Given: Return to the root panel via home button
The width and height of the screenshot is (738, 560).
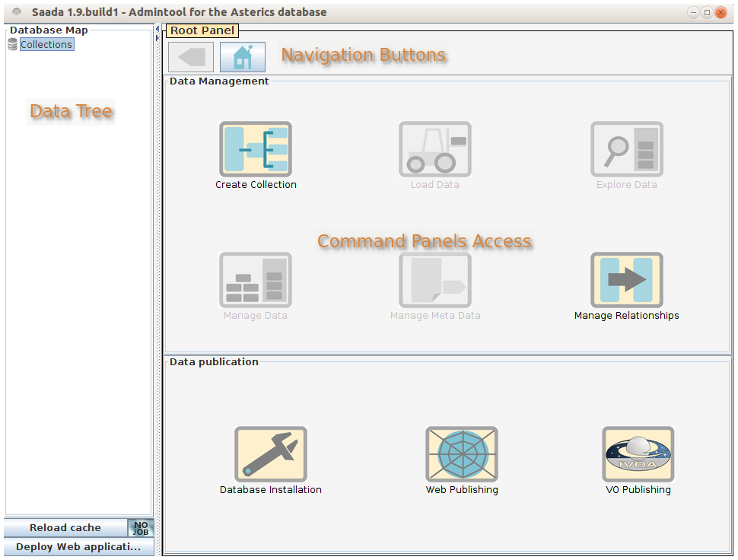Looking at the screenshot, I should pos(243,57).
